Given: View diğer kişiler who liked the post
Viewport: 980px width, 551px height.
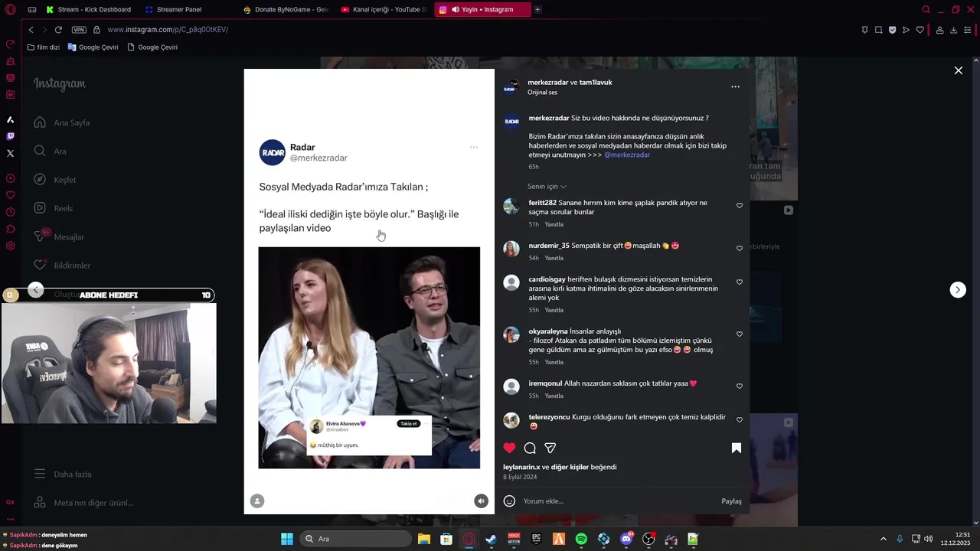Looking at the screenshot, I should [570, 467].
